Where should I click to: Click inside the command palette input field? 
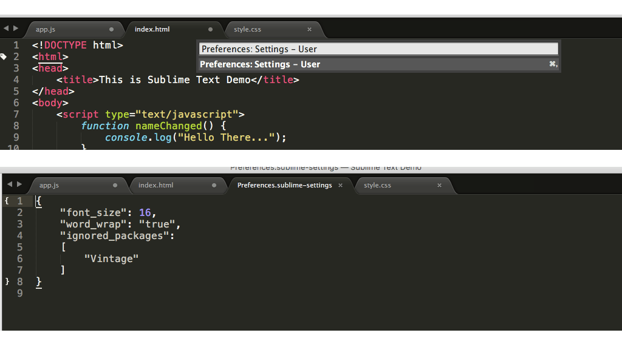377,49
